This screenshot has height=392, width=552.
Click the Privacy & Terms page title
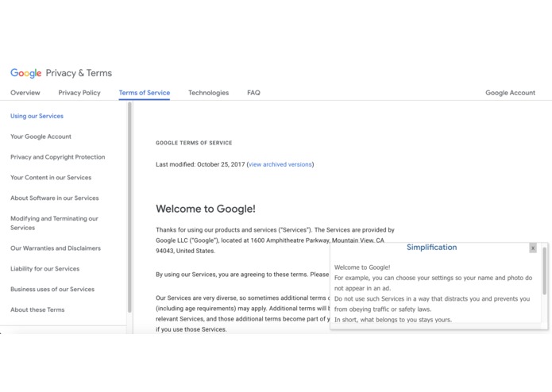tap(79, 73)
